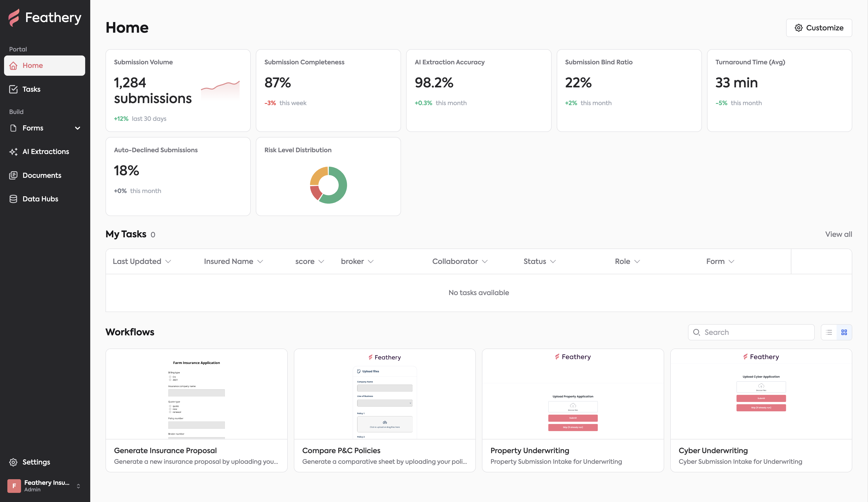Click the magnifier icon in Workflows search
The image size is (868, 502).
696,332
